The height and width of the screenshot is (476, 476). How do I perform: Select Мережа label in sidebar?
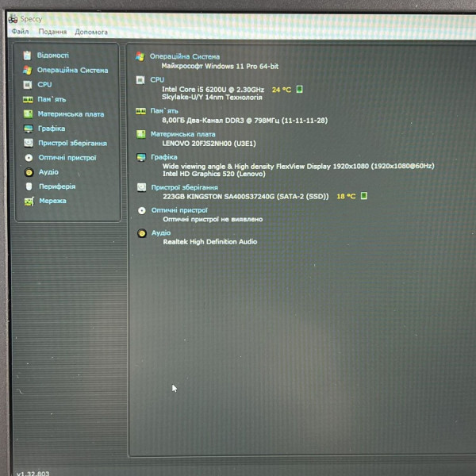tap(52, 201)
